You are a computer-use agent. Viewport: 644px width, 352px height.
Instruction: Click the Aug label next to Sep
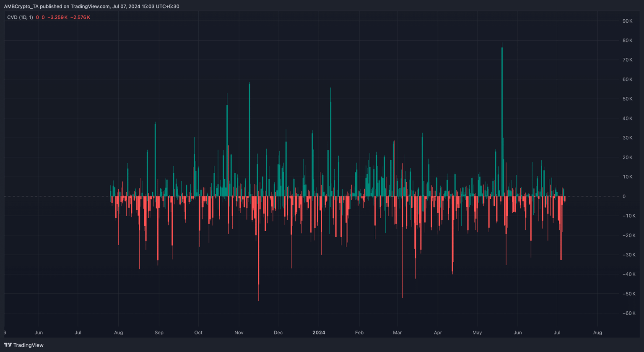tap(119, 333)
